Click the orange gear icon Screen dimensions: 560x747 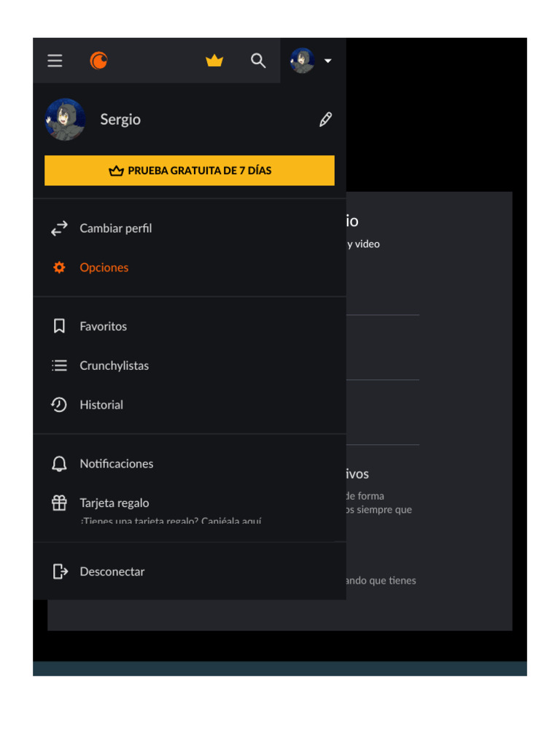click(x=59, y=267)
